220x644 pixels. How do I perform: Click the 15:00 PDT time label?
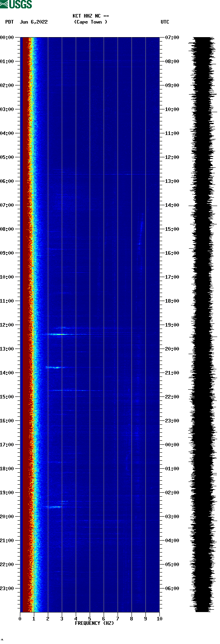7,397
